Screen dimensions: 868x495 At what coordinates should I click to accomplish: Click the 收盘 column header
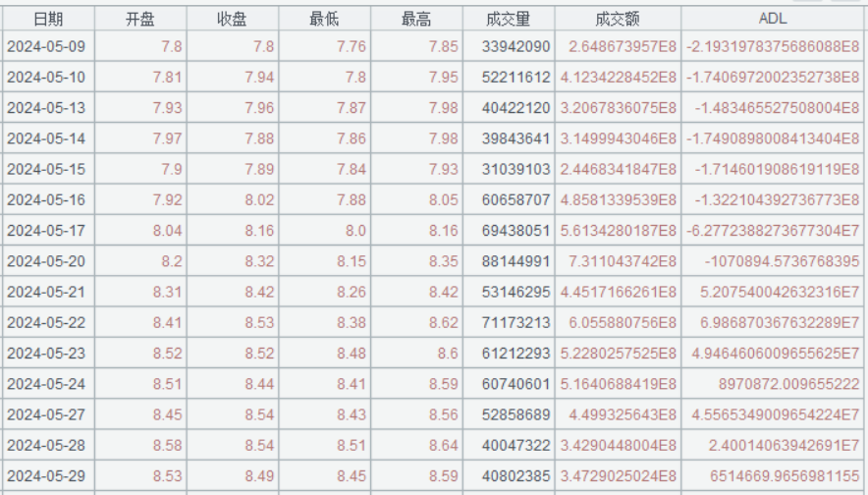pos(232,19)
